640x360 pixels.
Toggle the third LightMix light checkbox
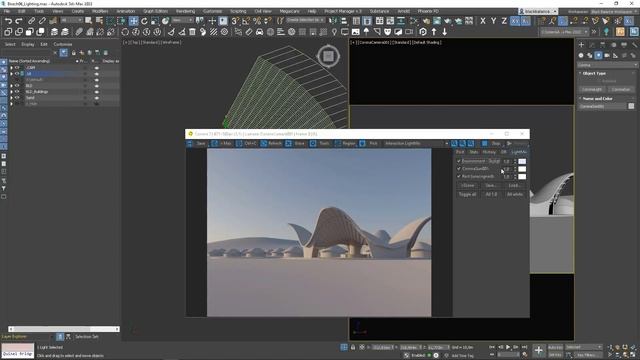point(459,176)
